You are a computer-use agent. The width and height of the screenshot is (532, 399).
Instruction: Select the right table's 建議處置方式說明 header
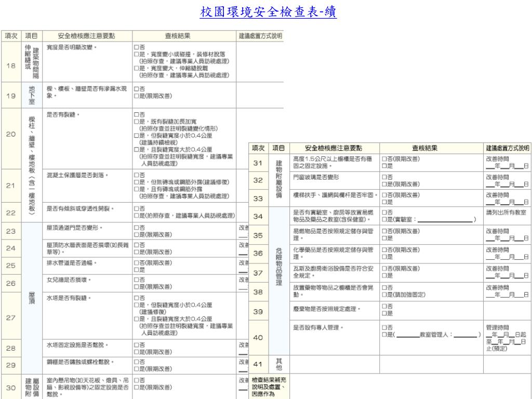[507, 148]
